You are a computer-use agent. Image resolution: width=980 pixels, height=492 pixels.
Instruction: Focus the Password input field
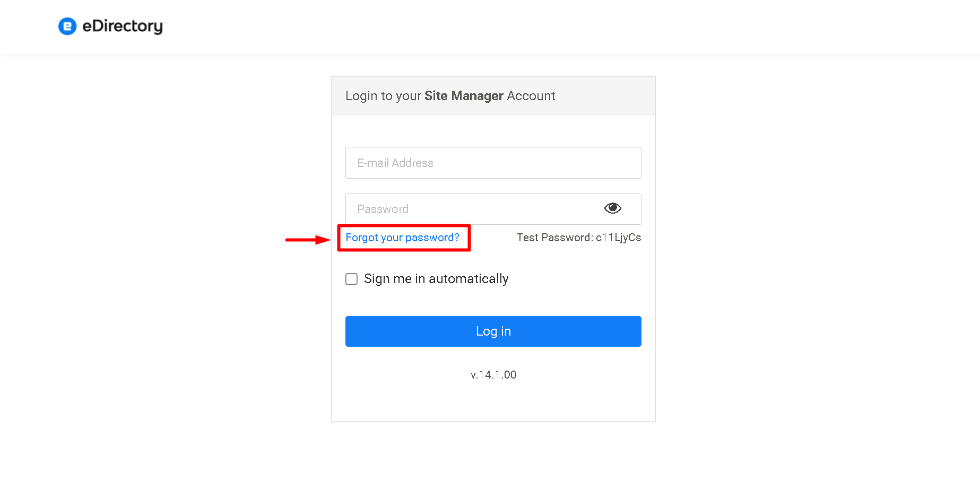[x=493, y=209]
